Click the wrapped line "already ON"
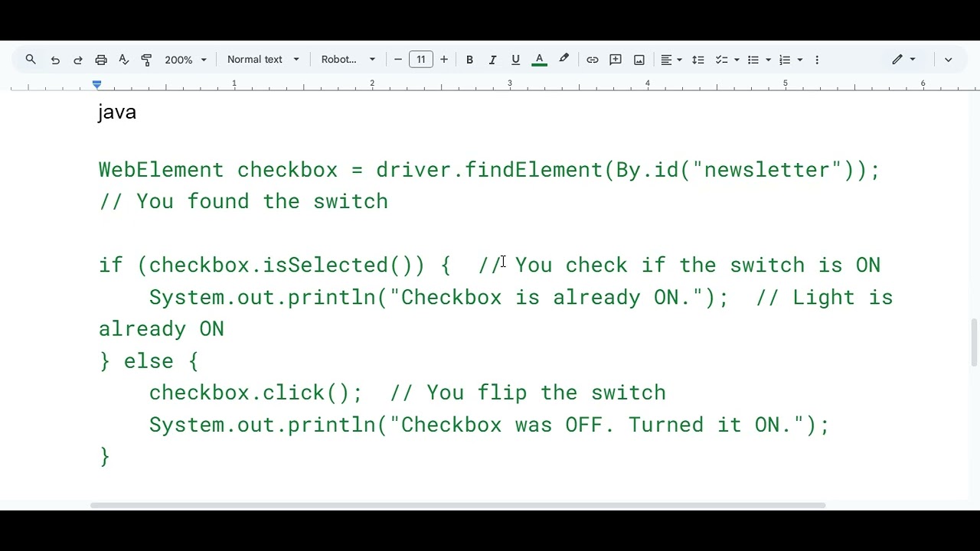Screen dimensions: 980x551 (x=162, y=329)
